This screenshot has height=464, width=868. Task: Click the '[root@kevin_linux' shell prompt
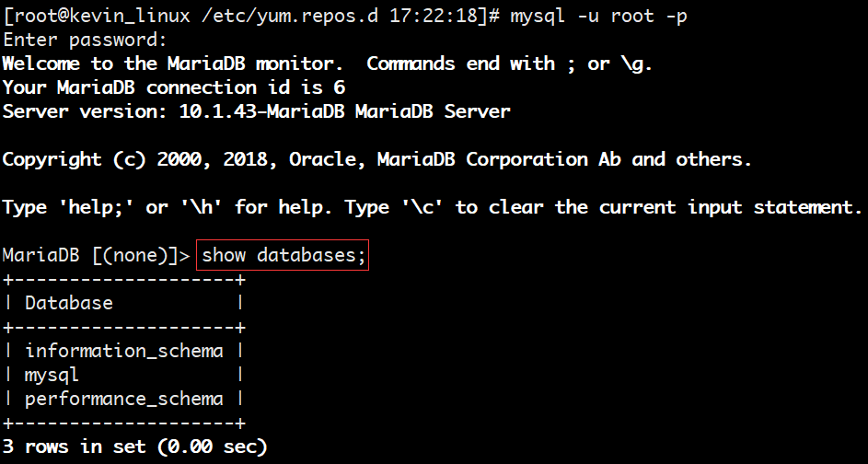[x=97, y=16]
